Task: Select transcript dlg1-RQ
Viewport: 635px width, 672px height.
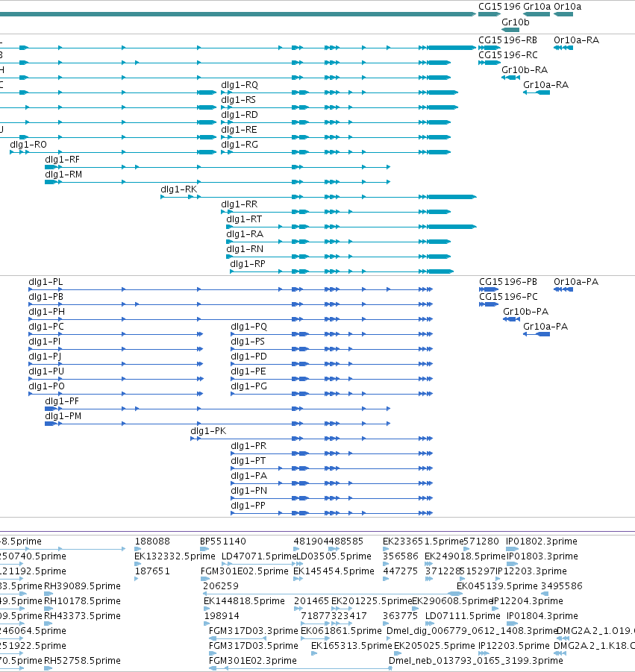Action: [240, 85]
